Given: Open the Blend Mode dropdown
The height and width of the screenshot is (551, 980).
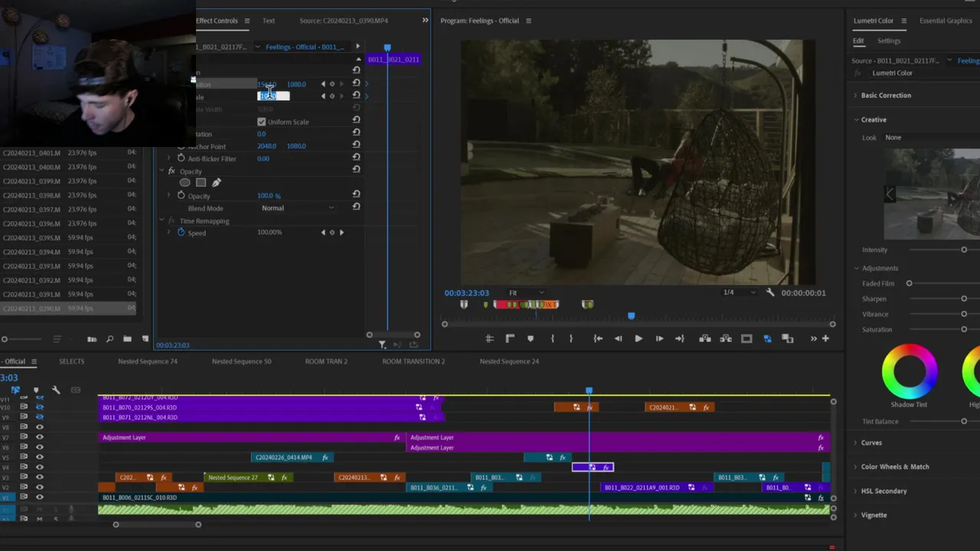Looking at the screenshot, I should (x=297, y=208).
